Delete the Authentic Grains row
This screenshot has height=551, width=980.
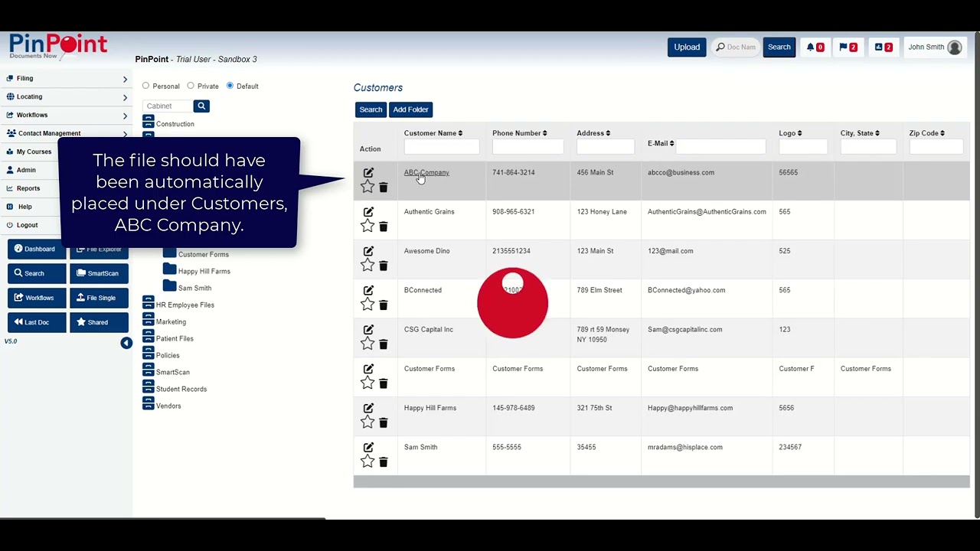click(384, 227)
